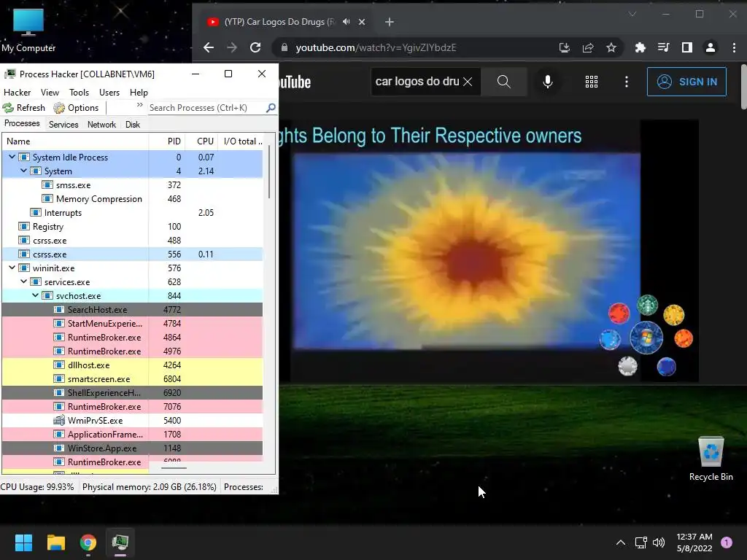Mute the YouTube tab via speaker icon
Screen dimensions: 747x560
coord(347,21)
